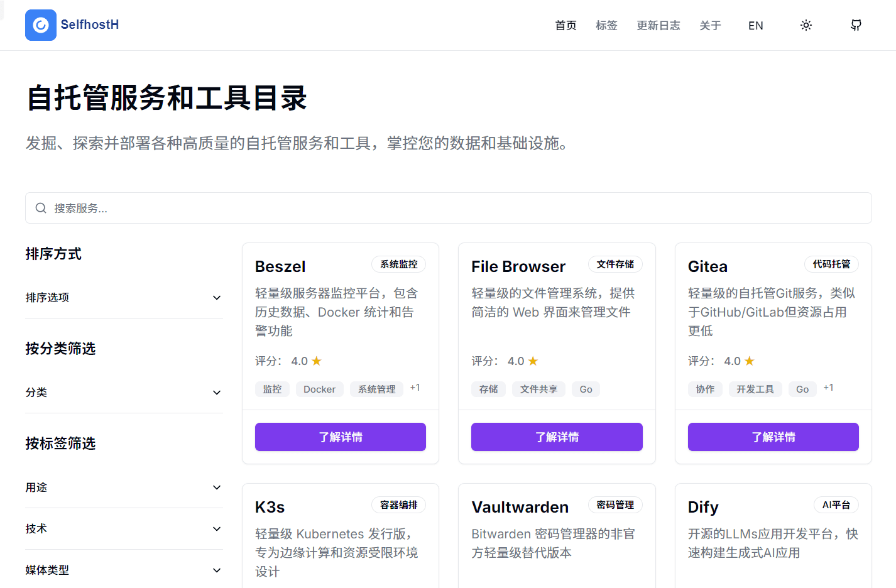Click the 按分类筛选 section heading
896x588 pixels.
click(x=60, y=349)
